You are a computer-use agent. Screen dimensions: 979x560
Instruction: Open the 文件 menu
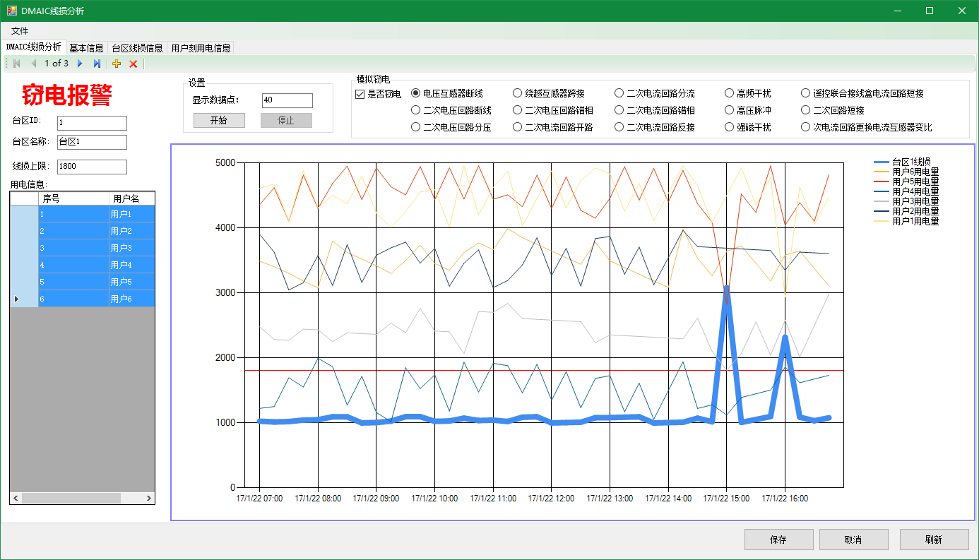pos(20,31)
